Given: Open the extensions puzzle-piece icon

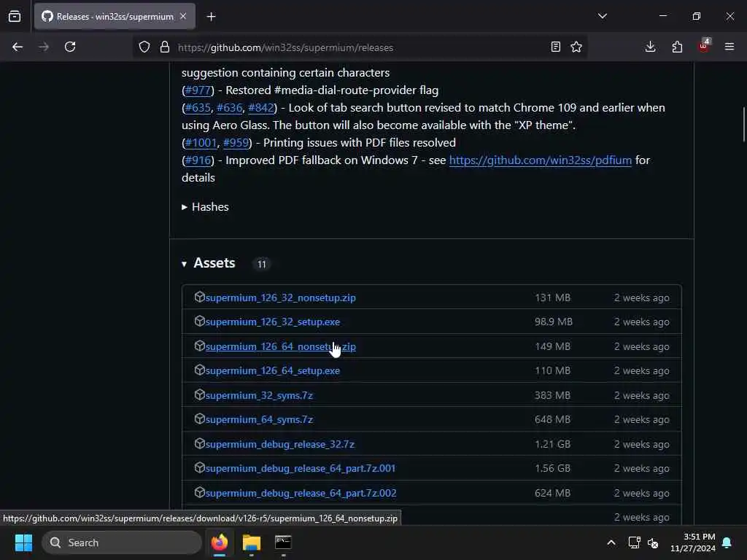Looking at the screenshot, I should click(x=677, y=47).
